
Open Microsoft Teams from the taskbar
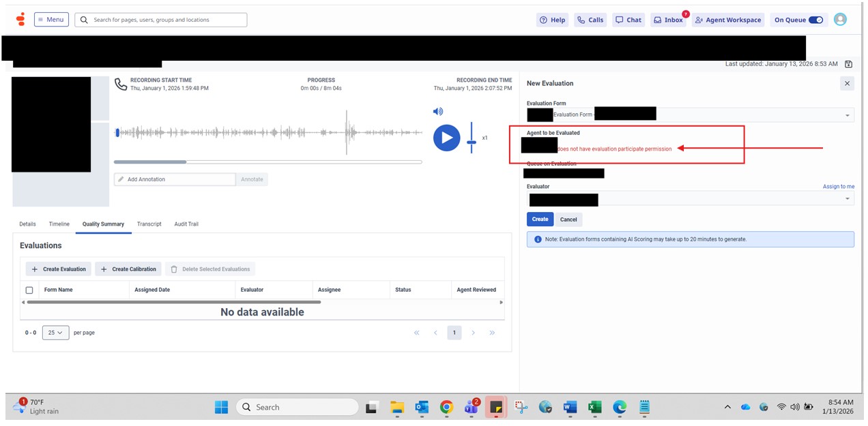coord(471,407)
